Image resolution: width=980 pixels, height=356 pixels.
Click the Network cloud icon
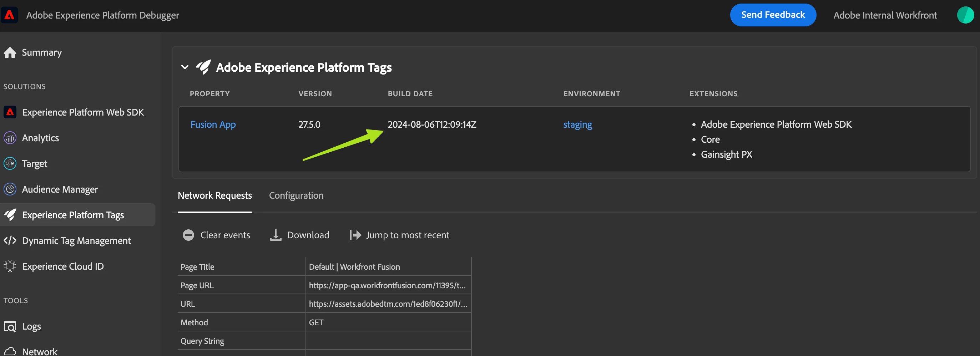pos(10,351)
